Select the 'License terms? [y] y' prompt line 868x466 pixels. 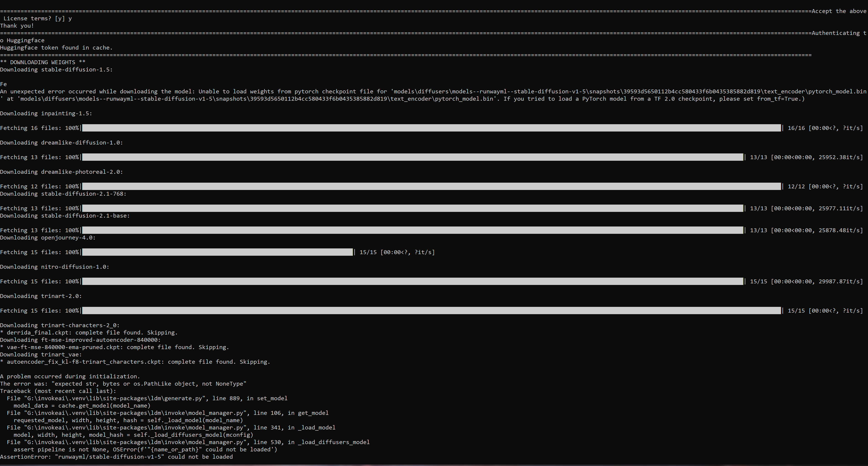pyautogui.click(x=35, y=18)
